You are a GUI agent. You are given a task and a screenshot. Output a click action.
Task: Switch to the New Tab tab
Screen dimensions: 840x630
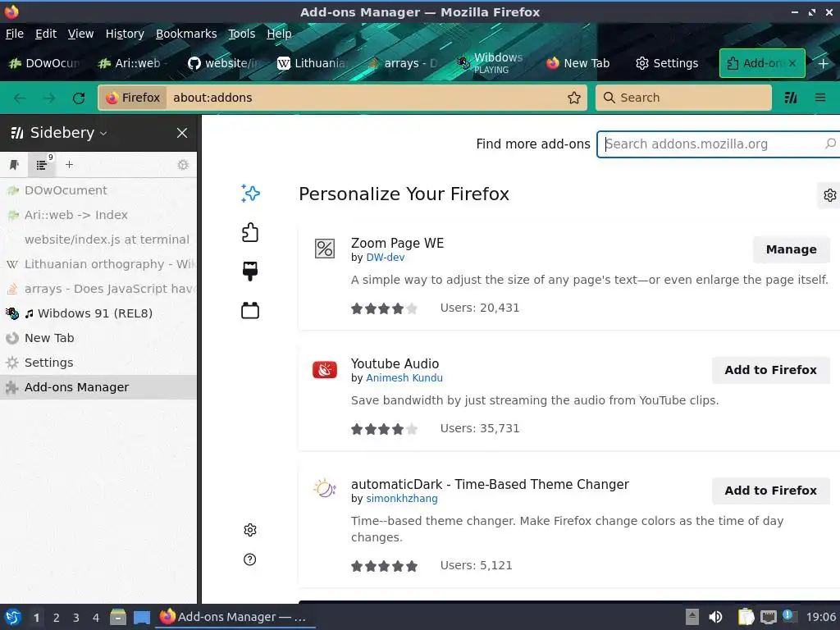click(x=578, y=63)
